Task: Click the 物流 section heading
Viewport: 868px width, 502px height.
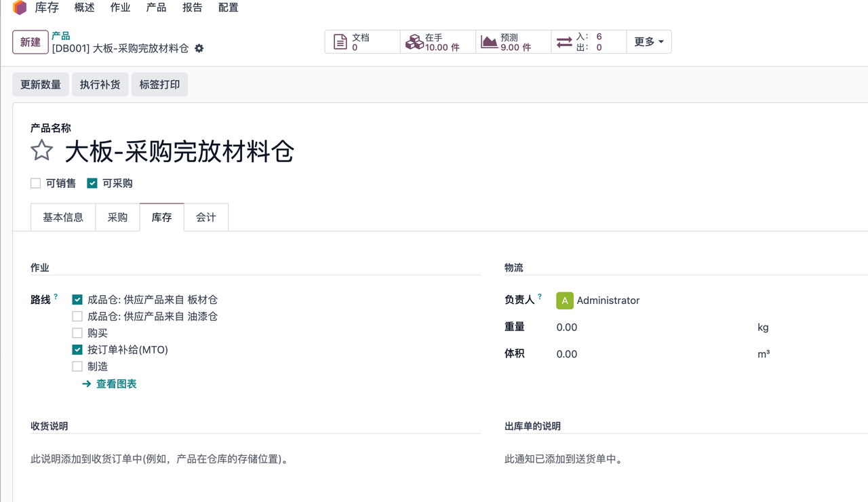Action: coord(514,267)
